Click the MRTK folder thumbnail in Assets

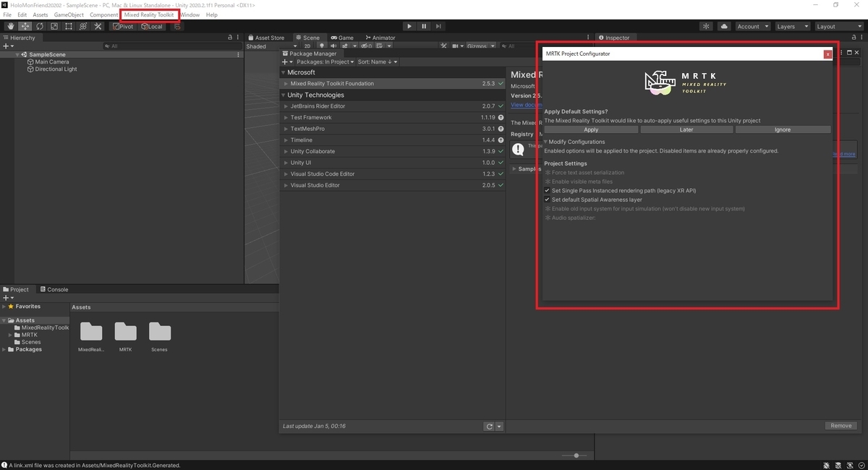coord(125,331)
